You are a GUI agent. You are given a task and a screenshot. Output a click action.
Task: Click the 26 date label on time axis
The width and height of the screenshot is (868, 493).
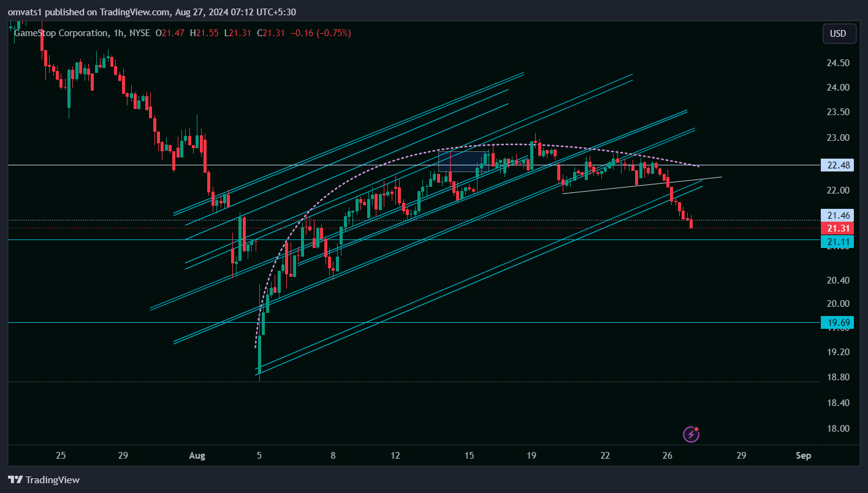(668, 456)
